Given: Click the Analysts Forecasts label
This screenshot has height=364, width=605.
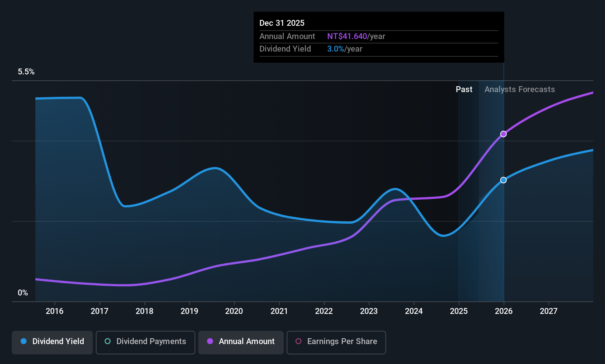Looking at the screenshot, I should [x=520, y=90].
